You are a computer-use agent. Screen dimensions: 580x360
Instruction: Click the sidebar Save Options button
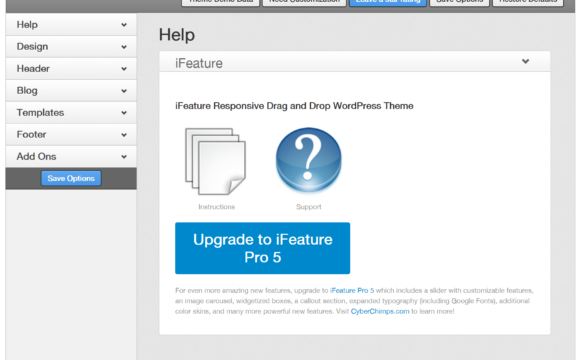pyautogui.click(x=71, y=178)
